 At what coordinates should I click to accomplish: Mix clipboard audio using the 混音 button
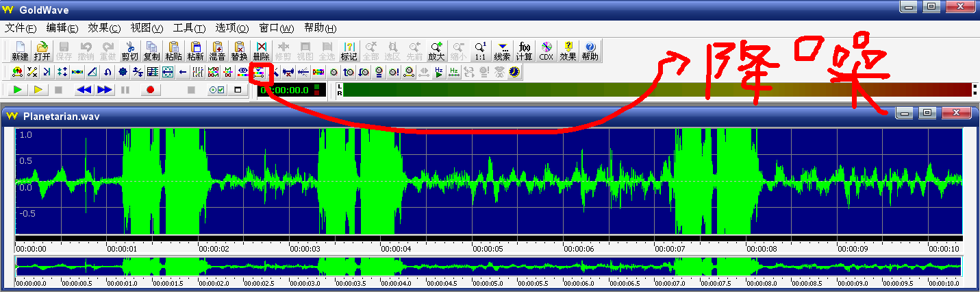pyautogui.click(x=218, y=51)
